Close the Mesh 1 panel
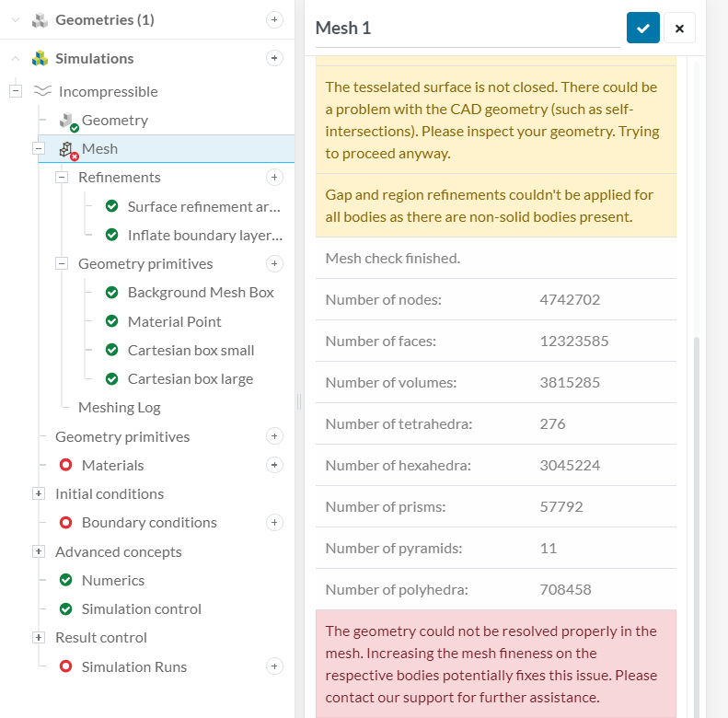The image size is (728, 718). [x=680, y=28]
